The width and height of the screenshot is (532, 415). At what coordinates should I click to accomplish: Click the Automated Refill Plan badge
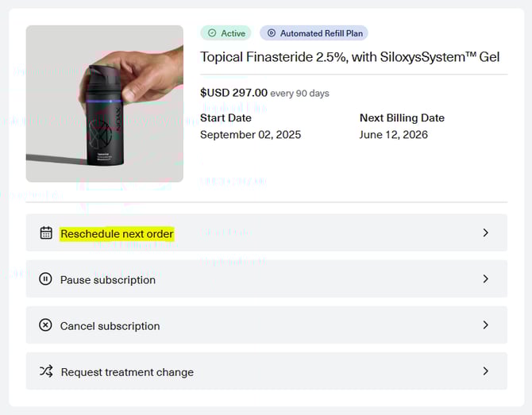tap(314, 33)
